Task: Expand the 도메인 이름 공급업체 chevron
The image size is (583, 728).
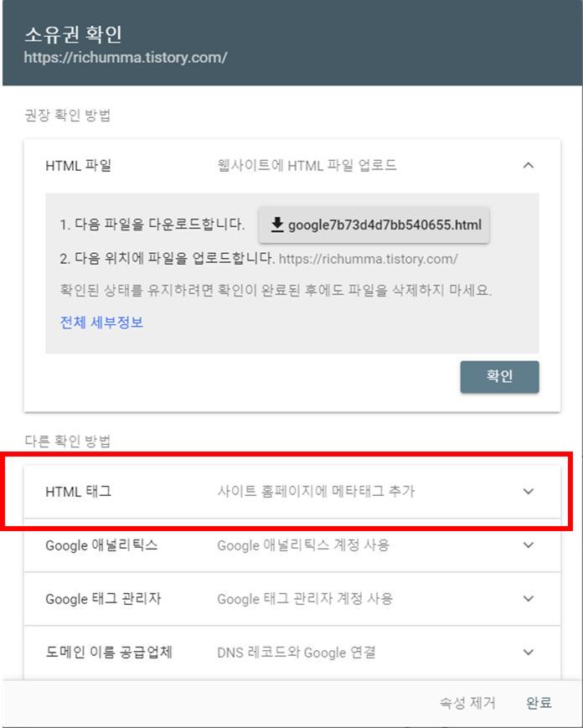Action: (529, 652)
